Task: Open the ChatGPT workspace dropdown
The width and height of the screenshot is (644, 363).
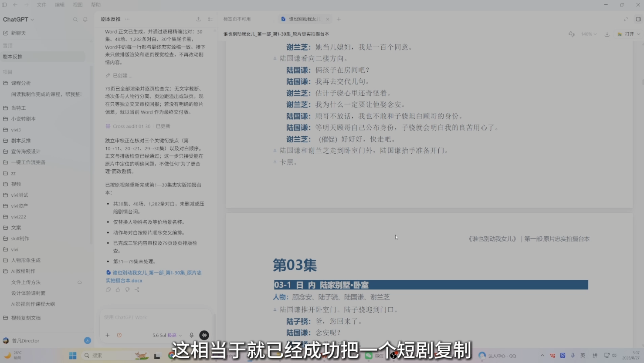Action: click(x=18, y=20)
